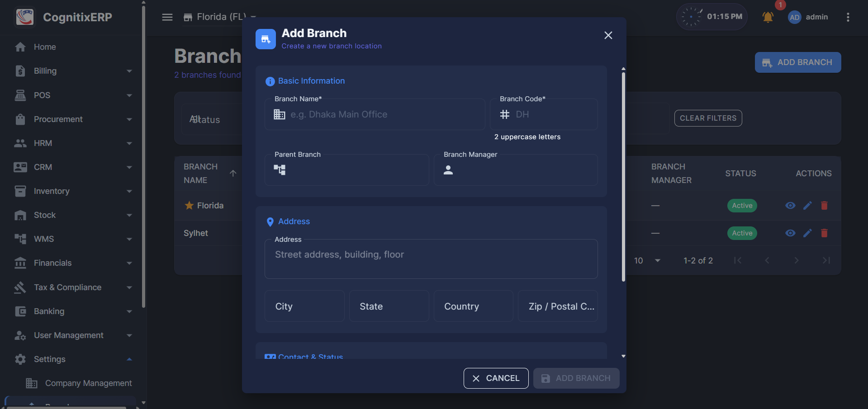Open the rows per page dropdown
868x409 pixels.
(x=647, y=261)
